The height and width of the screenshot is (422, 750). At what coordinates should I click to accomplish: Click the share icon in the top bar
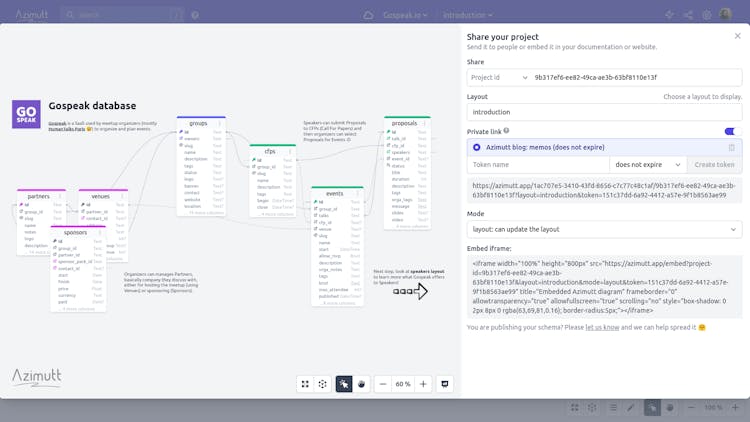point(688,15)
